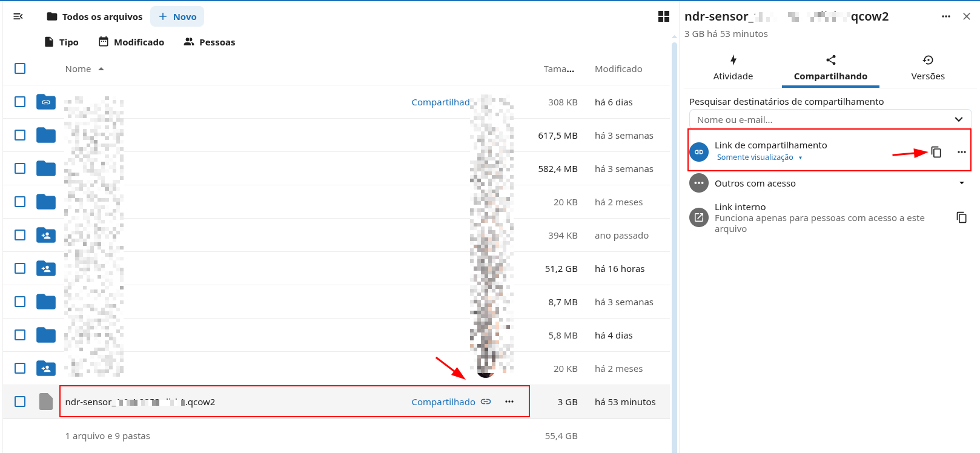Open recipient search dropdown arrow

958,119
